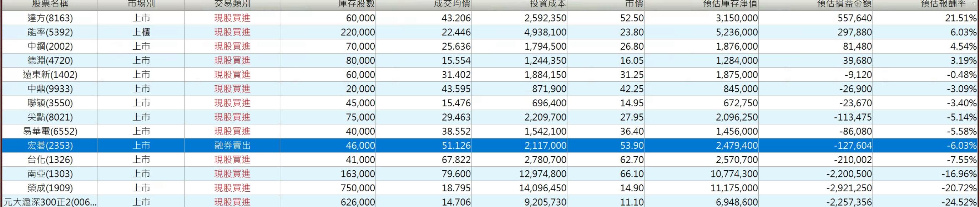This screenshot has width=980, height=207.
Task: Click 上櫃 market cell for 能率
Action: click(x=141, y=32)
